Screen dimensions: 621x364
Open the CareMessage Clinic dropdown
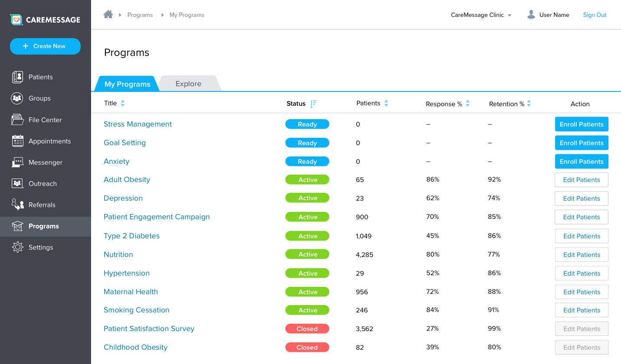coord(481,15)
